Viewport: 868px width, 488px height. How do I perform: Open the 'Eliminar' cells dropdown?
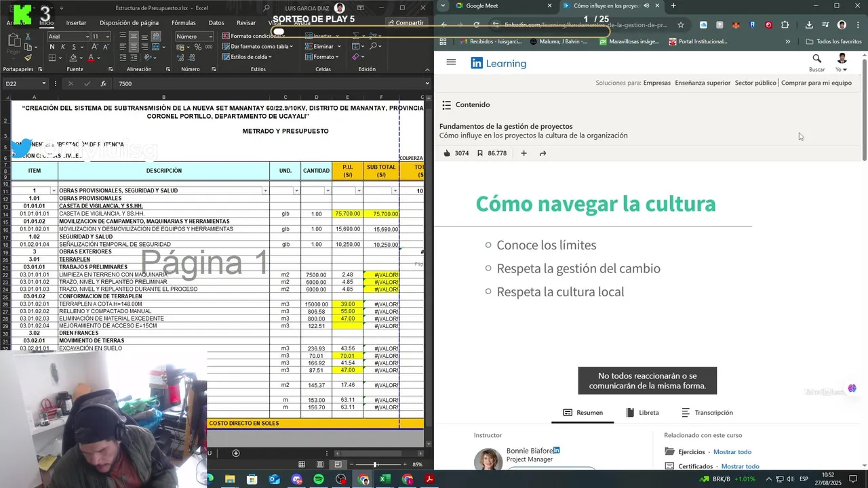point(323,47)
